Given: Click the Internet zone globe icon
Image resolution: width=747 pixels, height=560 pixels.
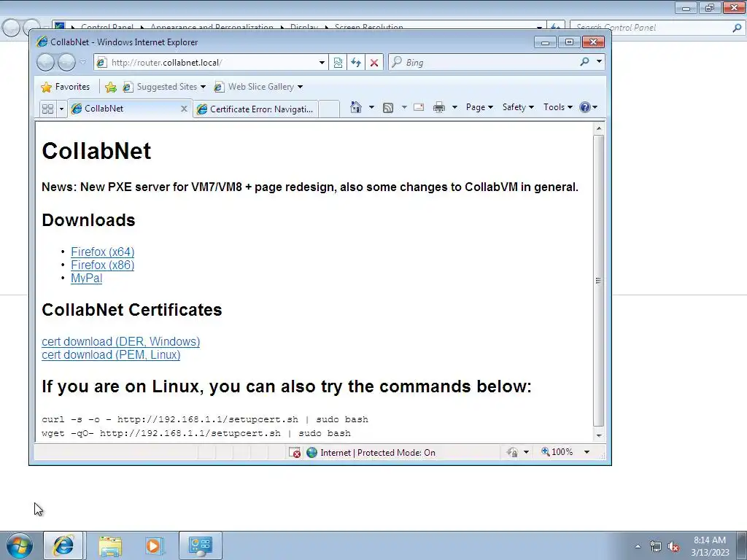Looking at the screenshot, I should [312, 452].
